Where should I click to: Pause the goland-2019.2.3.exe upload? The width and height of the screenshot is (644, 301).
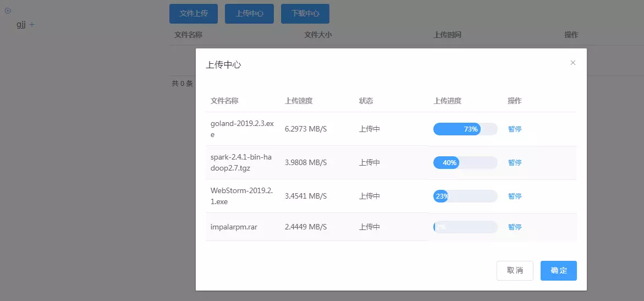[x=515, y=129]
